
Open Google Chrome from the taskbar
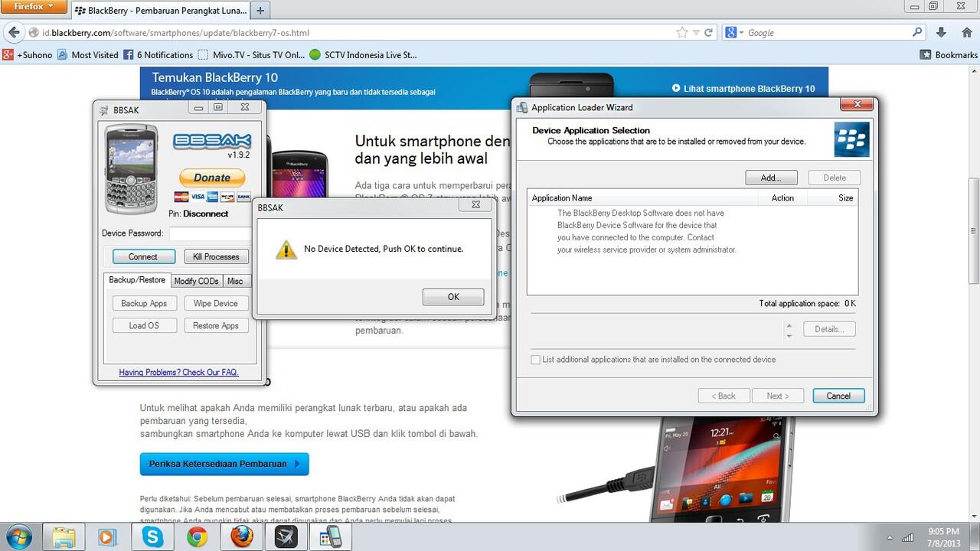point(197,536)
